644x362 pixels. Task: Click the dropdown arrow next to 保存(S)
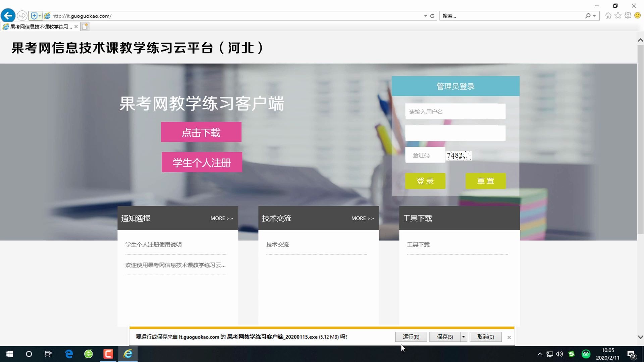pyautogui.click(x=463, y=337)
